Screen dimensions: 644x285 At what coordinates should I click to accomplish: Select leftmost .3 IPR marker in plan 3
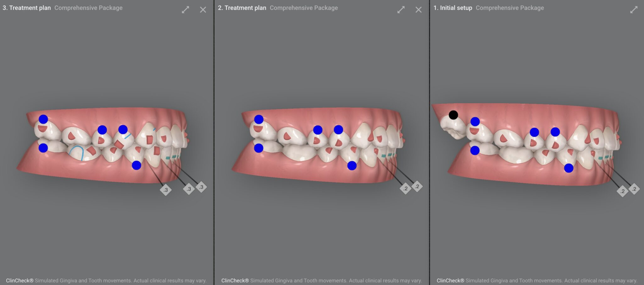pyautogui.click(x=166, y=190)
